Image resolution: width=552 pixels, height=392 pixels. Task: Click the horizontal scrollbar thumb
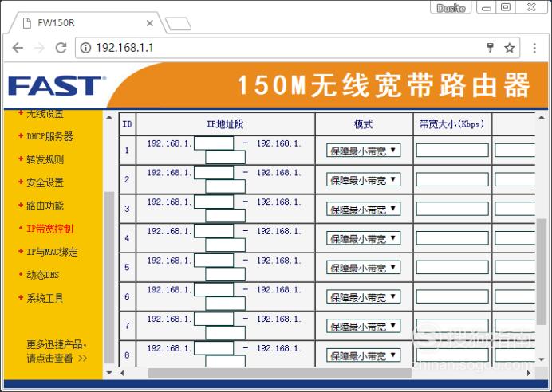pos(279,373)
